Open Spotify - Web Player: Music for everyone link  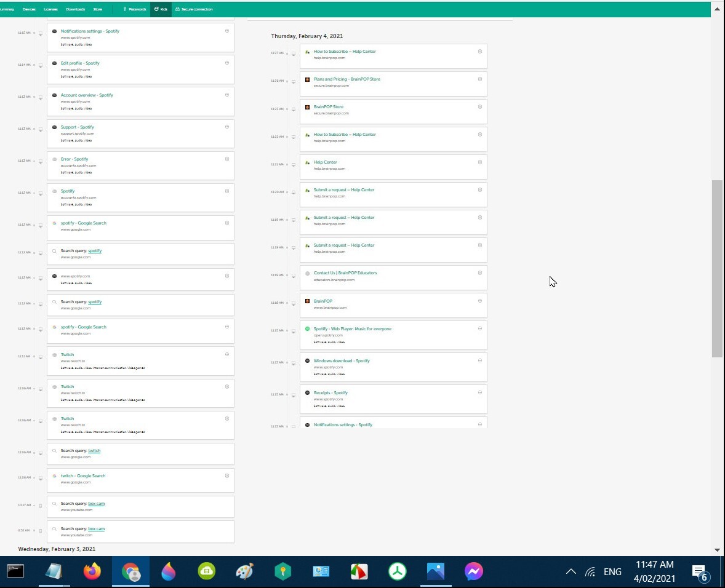352,329
